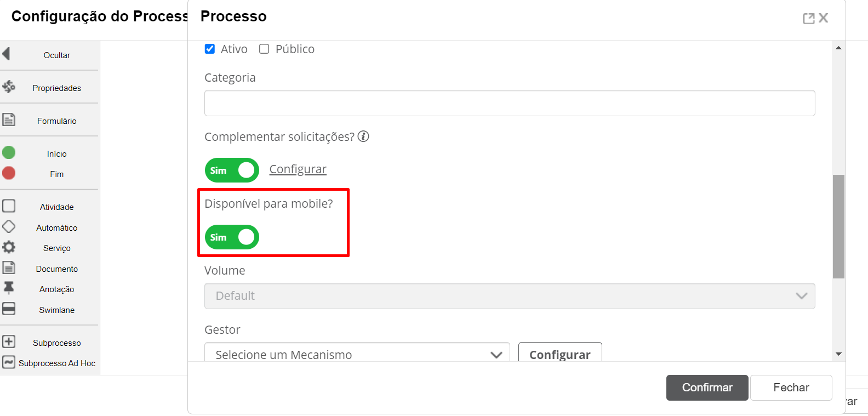Select the Anotação pin icon
This screenshot has height=416, width=868.
(x=9, y=288)
